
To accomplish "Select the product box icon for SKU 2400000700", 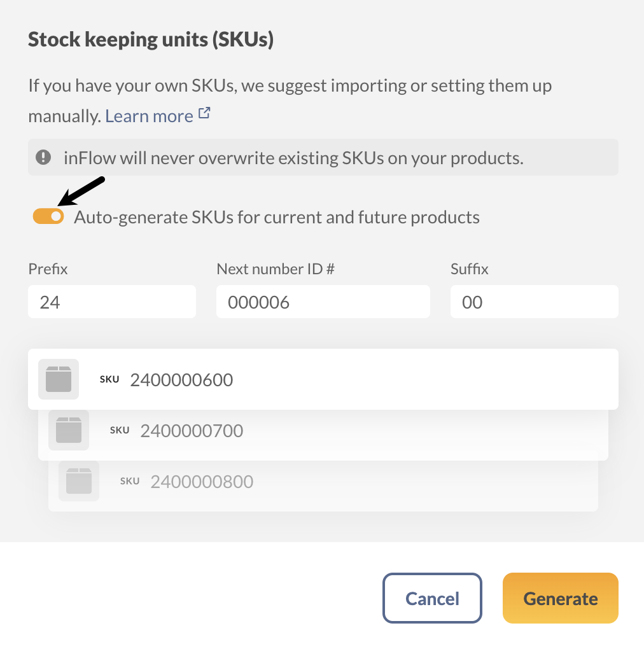I will pos(68,429).
